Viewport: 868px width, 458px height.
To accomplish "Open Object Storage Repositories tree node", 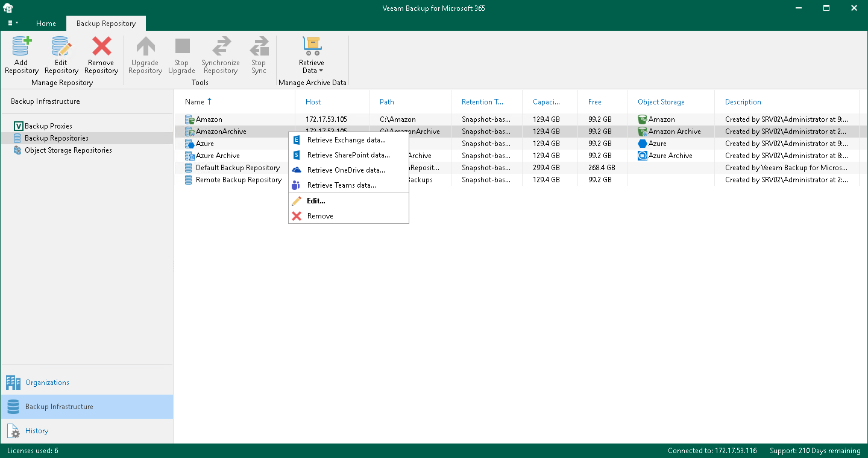I will tap(68, 150).
